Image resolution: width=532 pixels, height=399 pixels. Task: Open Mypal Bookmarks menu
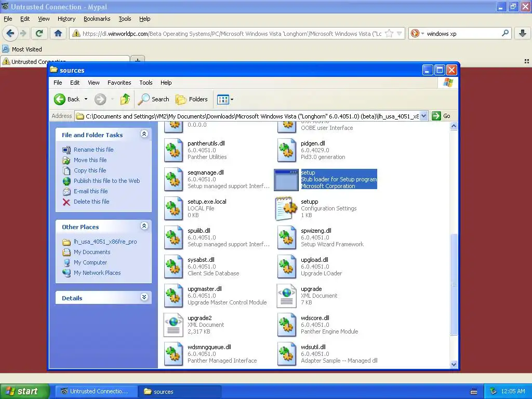click(x=97, y=19)
